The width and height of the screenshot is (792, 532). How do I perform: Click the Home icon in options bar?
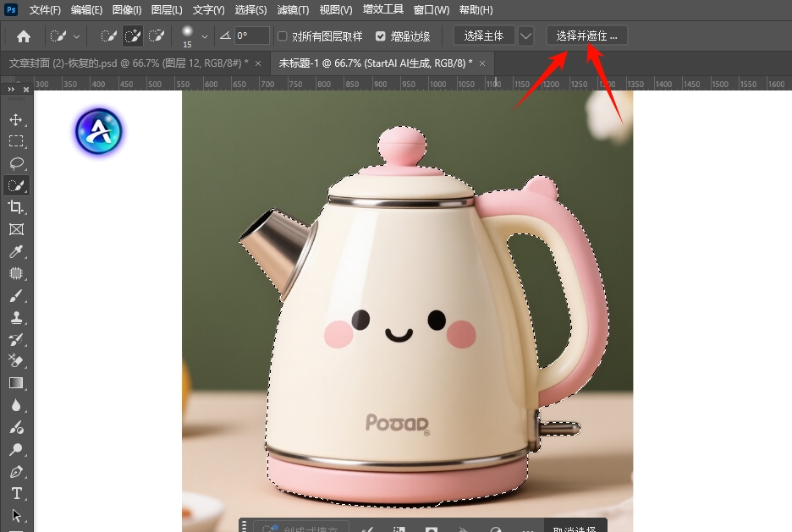tap(24, 36)
